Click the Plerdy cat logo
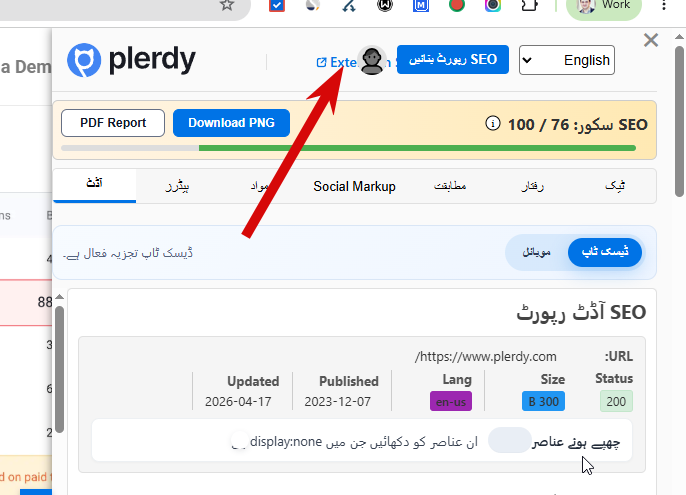 84,60
